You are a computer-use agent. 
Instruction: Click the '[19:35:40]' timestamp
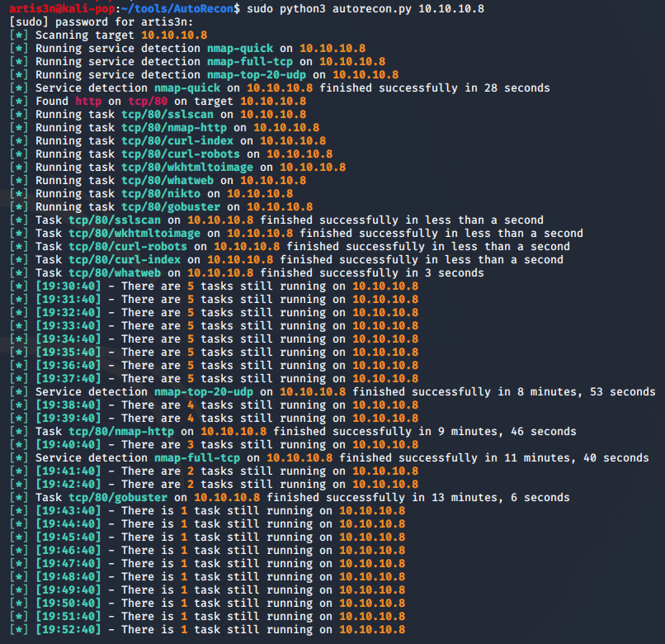[x=68, y=352]
